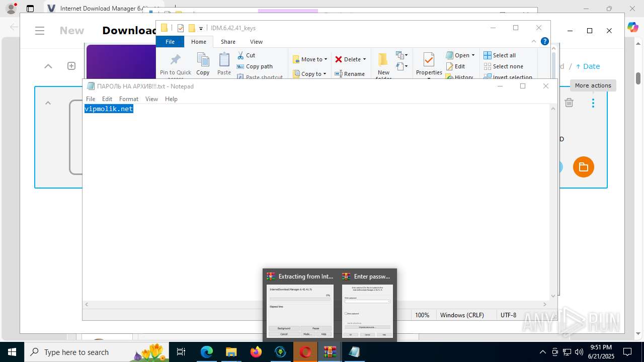This screenshot has width=644, height=362.
Task: Open Notepad View menu
Action: point(151,99)
